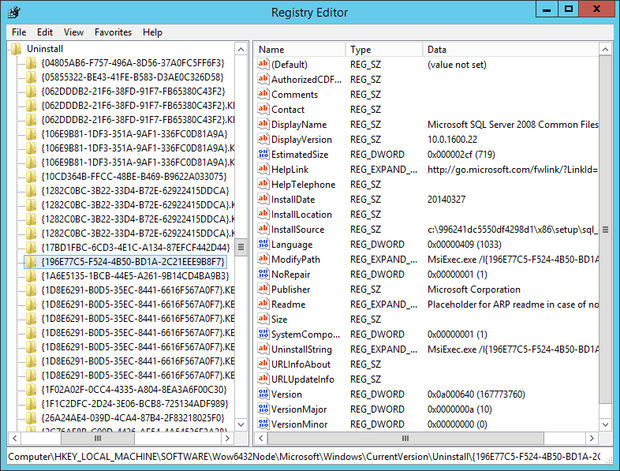Click folder icon of {196E77C5-F524-4B50-BD1A-2C21EEE9B8F7}
The height and width of the screenshot is (471, 620).
[x=31, y=262]
